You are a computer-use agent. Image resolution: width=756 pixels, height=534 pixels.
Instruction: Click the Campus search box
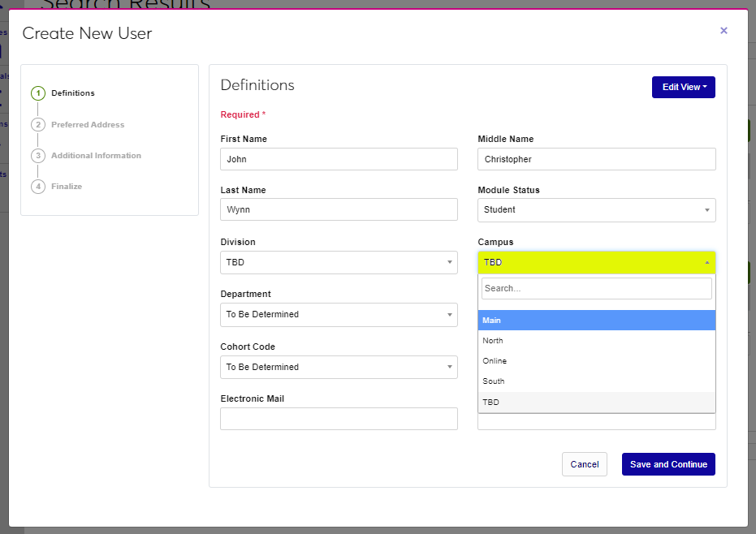pos(596,288)
